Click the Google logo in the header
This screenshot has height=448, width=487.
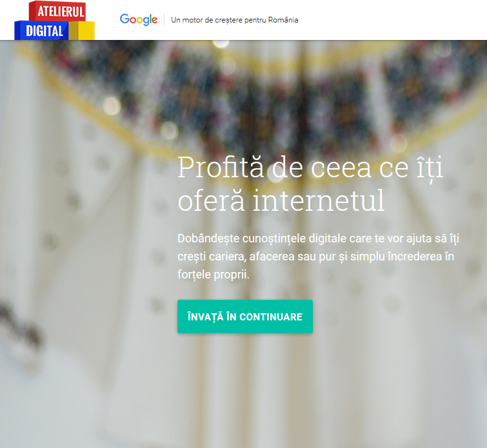139,20
